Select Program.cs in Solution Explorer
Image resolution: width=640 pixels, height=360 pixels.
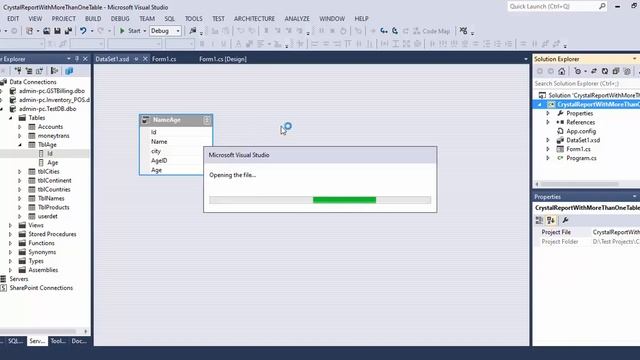pos(581,158)
